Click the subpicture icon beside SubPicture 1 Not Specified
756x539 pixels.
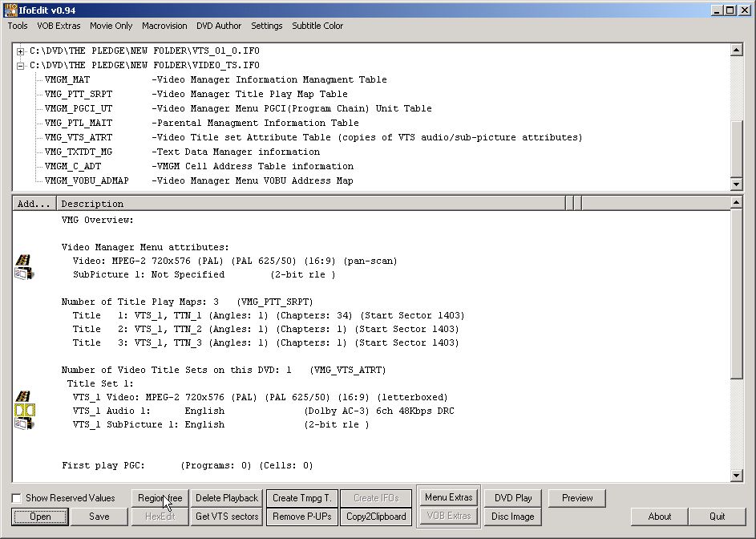(x=24, y=274)
